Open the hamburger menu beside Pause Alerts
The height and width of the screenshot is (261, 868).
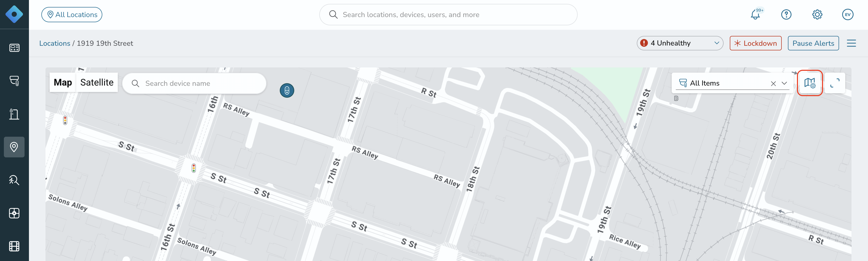pos(851,43)
